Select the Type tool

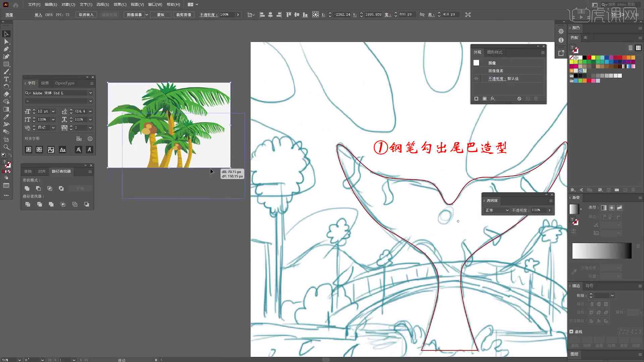(6, 79)
